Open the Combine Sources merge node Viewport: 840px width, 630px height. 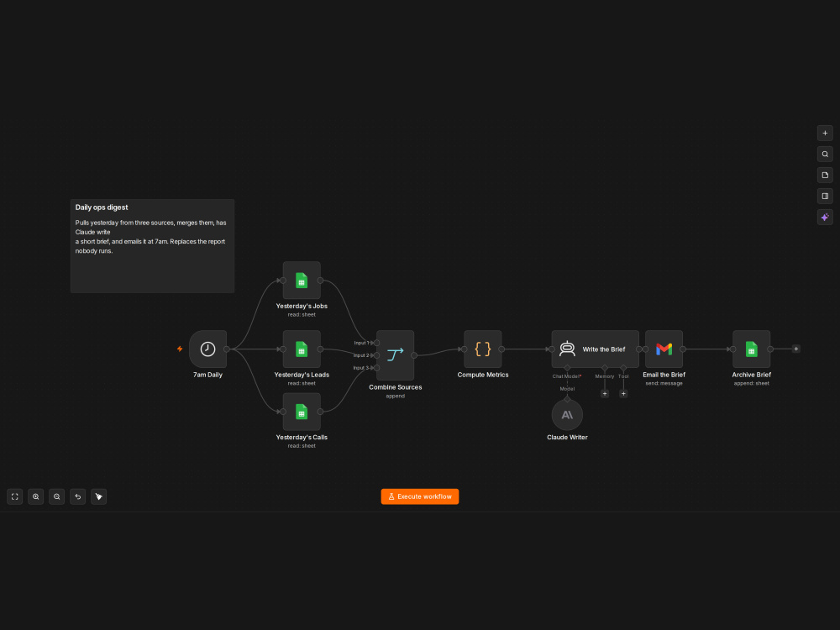tap(396, 355)
